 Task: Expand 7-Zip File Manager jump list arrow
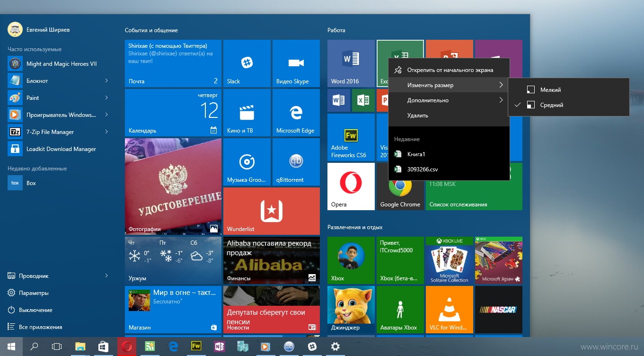click(x=106, y=132)
